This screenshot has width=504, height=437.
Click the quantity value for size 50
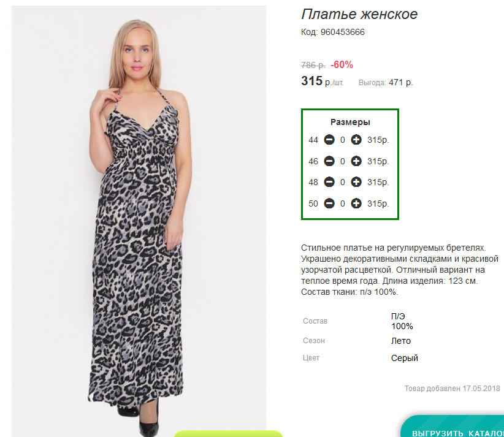[x=343, y=203]
